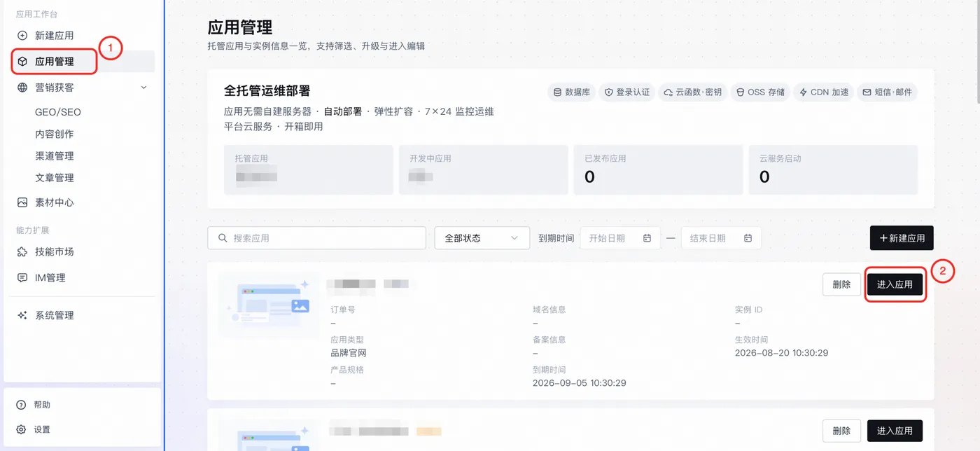
Task: Click the 已发布应用 stat card
Action: (658, 169)
